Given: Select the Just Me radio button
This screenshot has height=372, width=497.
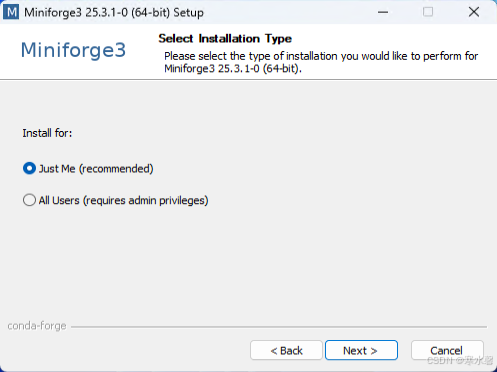Looking at the screenshot, I should tap(29, 168).
